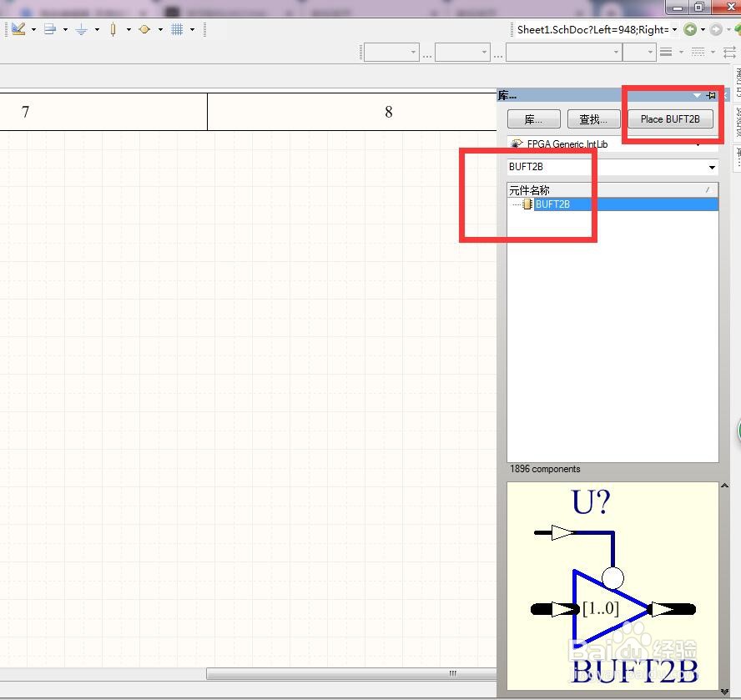Open the 库... vertical side tab
741x700 pixels.
point(737,157)
